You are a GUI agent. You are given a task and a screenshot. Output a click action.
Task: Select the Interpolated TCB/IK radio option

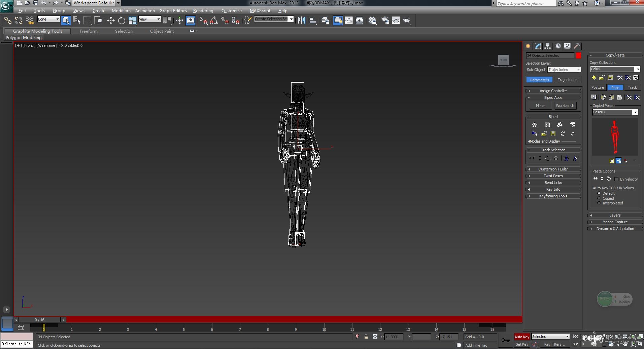(x=599, y=203)
